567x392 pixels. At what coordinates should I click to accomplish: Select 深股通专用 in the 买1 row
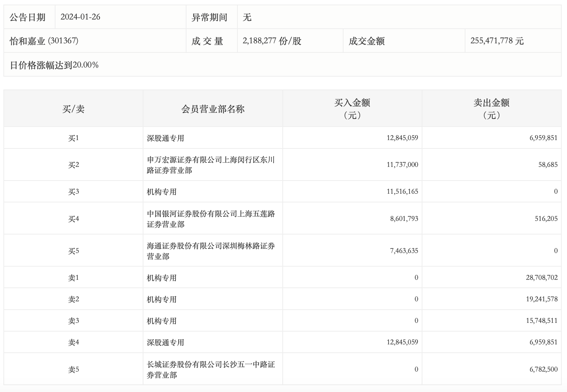pyautogui.click(x=165, y=138)
